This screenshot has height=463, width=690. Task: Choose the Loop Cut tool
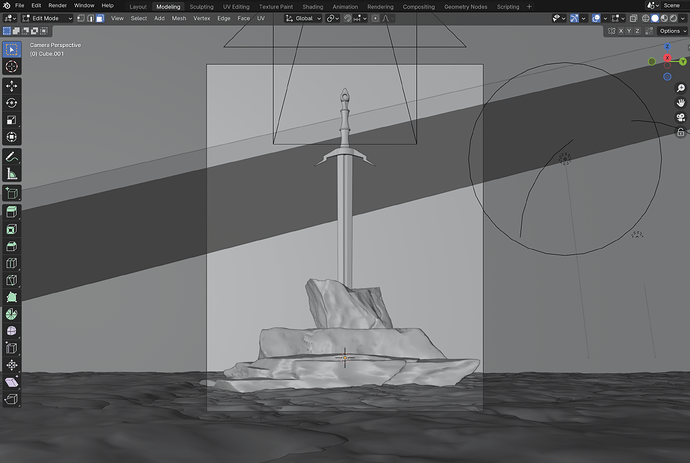pos(11,263)
